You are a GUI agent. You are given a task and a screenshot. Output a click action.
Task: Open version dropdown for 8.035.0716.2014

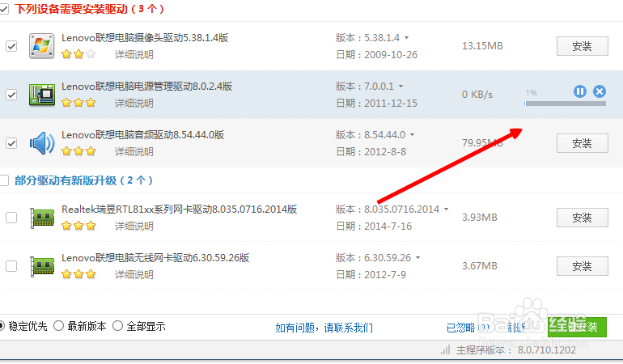point(446,209)
